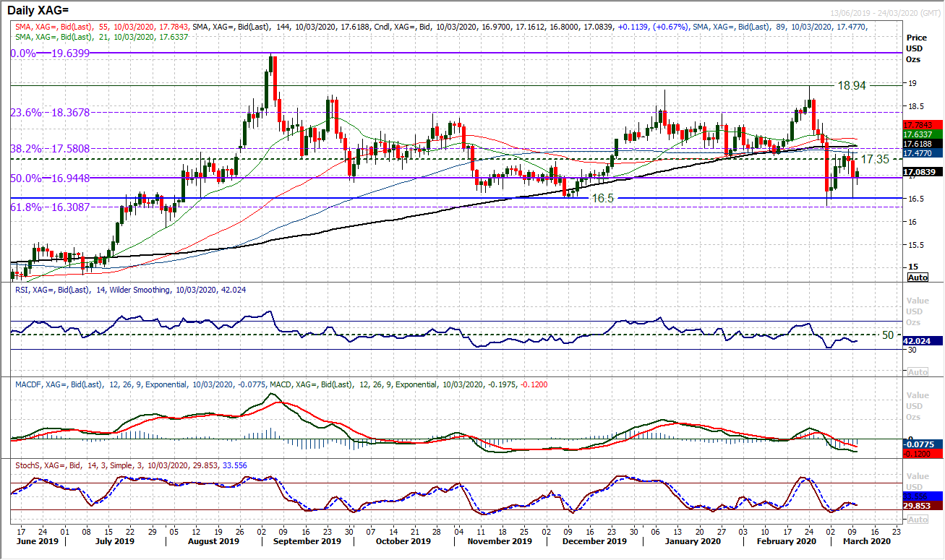
Task: Click the Auto button in the RSI panel
Action: [x=918, y=371]
